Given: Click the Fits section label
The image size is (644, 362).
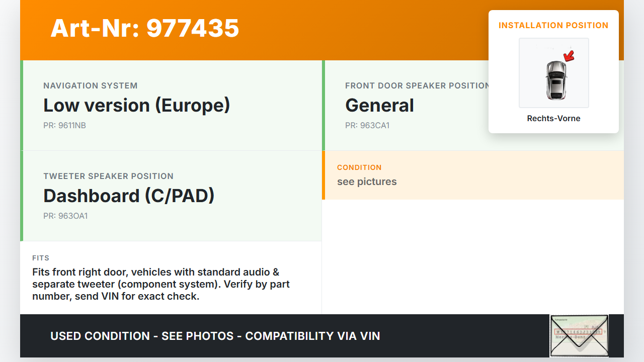Looking at the screenshot, I should tap(41, 258).
